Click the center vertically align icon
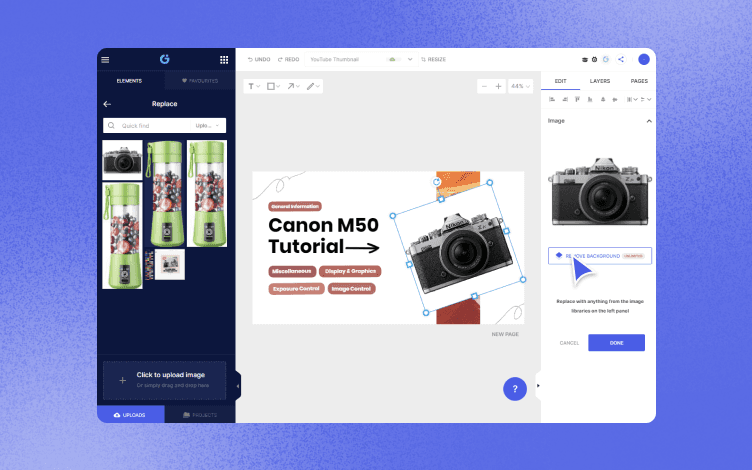This screenshot has height=470, width=752. (615, 99)
